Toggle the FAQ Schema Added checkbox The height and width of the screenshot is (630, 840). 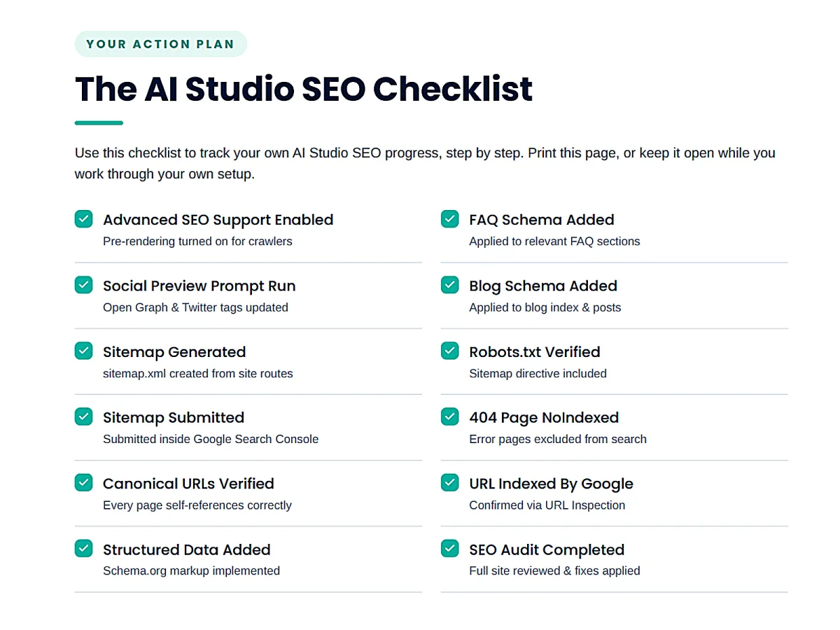coord(449,219)
